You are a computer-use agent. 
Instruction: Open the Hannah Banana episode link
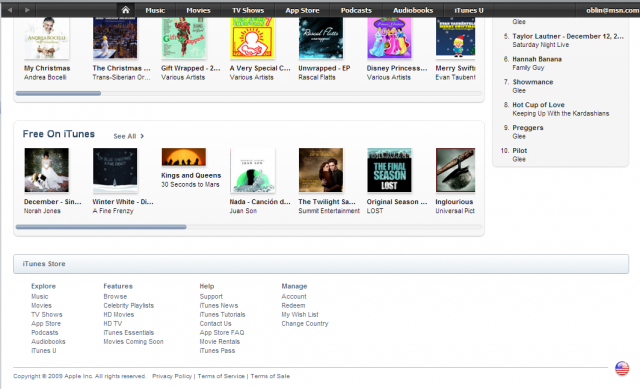click(537, 59)
